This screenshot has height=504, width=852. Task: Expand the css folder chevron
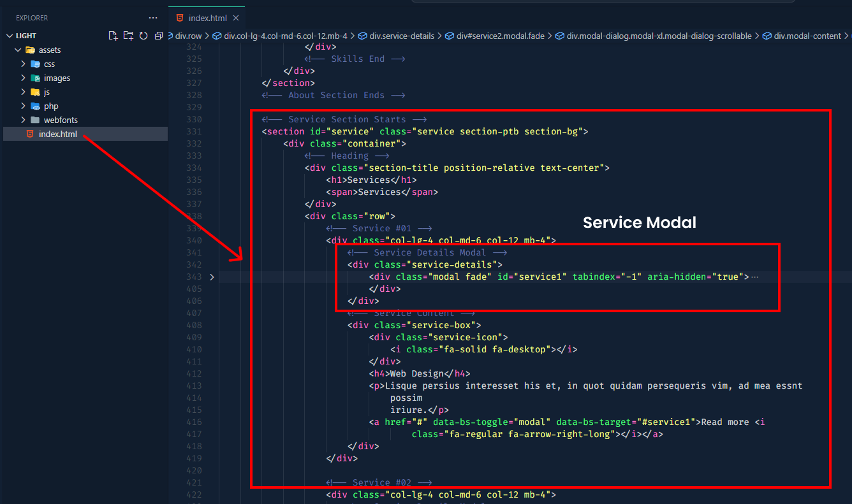[x=23, y=64]
